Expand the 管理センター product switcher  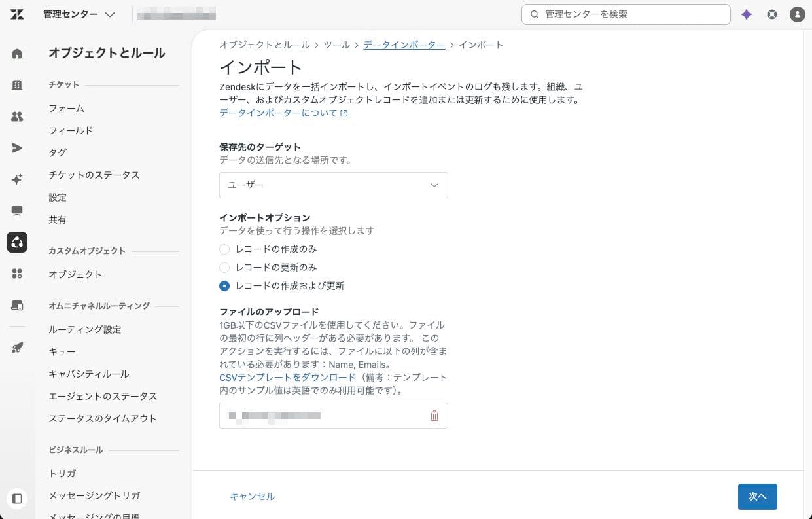point(79,14)
